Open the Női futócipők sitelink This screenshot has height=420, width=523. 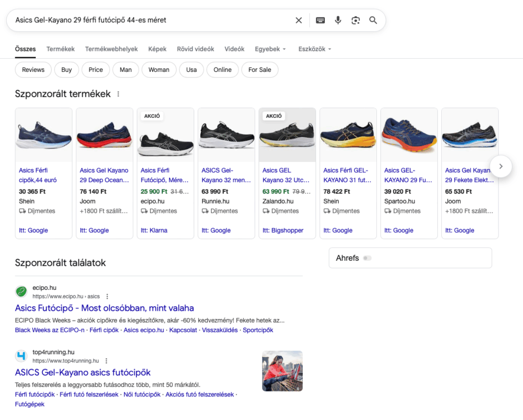142,394
